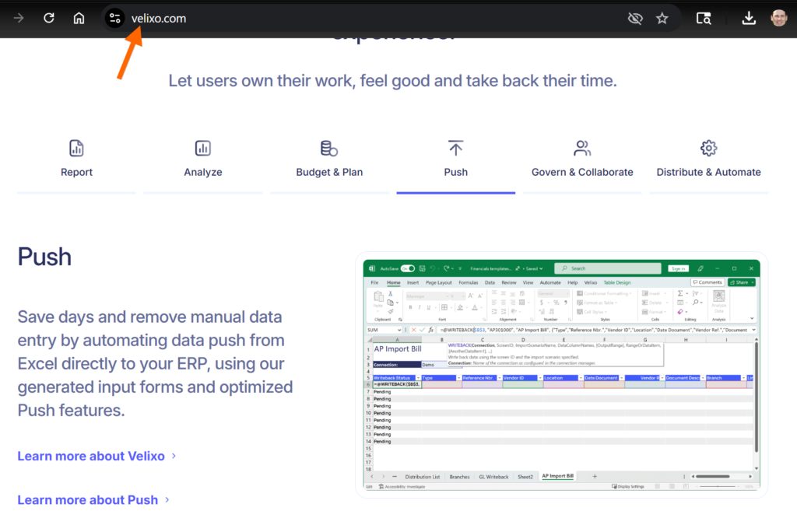The width and height of the screenshot is (797, 532).
Task: Open the Govern & Collaborate tab
Action: (x=582, y=160)
